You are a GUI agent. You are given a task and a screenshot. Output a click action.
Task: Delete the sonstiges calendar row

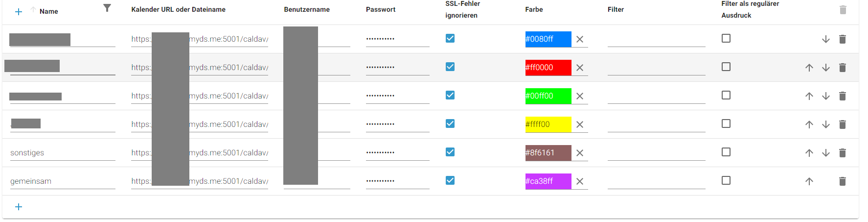pos(843,153)
